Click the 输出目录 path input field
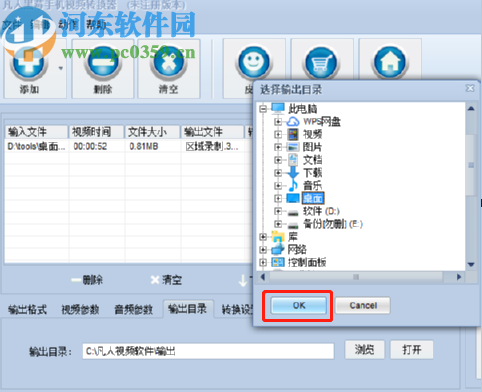482x392 pixels. [208, 351]
